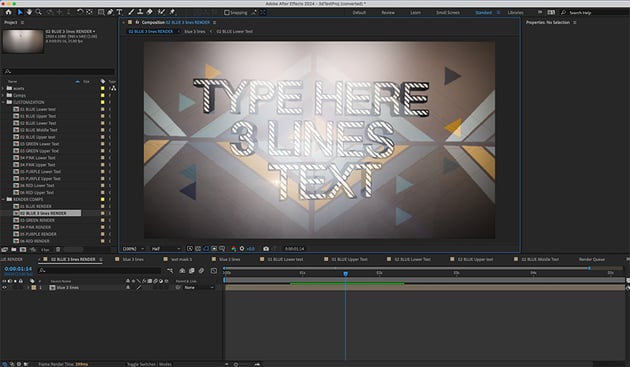Toggle transparency grid in viewer
This screenshot has width=630, height=367.
tap(198, 249)
